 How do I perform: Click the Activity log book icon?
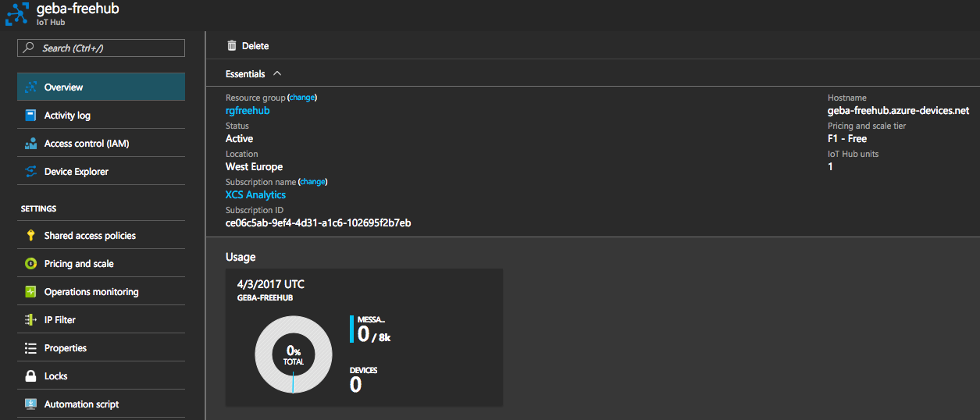tap(31, 116)
